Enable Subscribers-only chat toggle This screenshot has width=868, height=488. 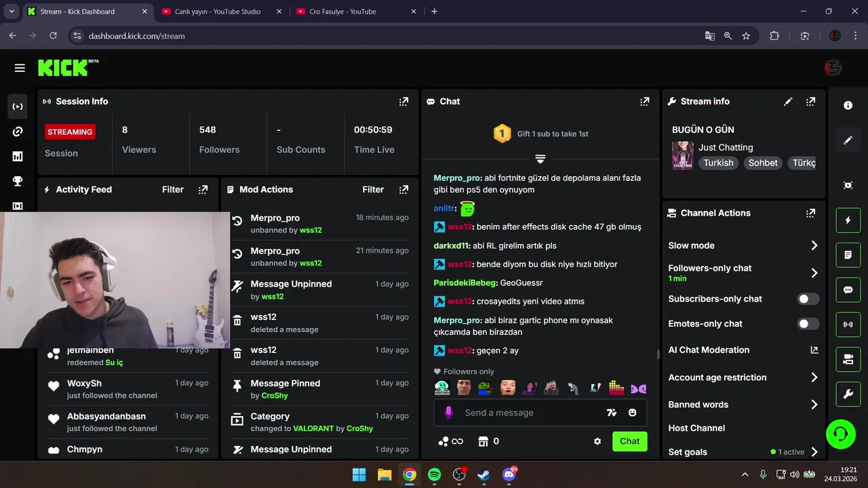click(x=808, y=299)
